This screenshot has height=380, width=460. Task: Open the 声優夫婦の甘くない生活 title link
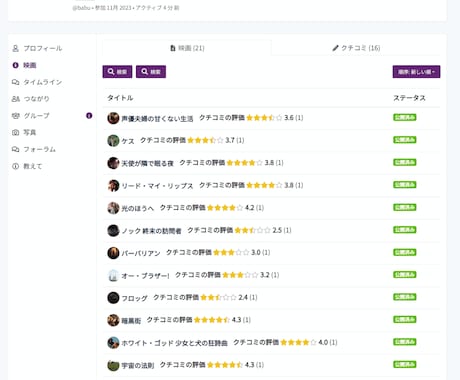(x=157, y=118)
